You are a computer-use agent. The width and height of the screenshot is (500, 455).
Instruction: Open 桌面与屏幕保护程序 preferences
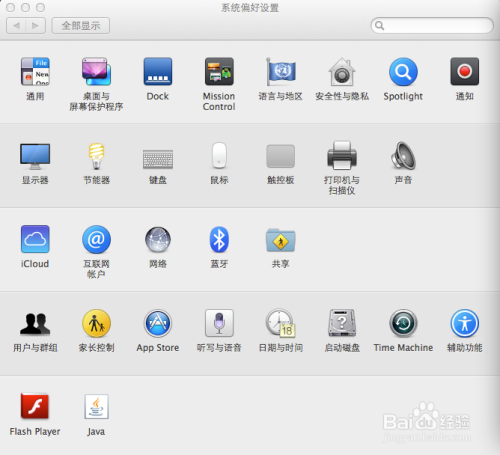(96, 72)
